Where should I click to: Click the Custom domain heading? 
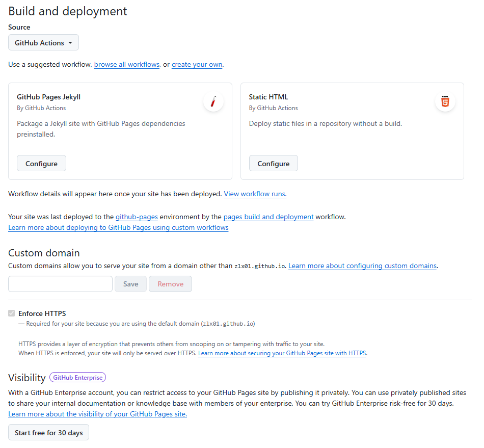44,253
